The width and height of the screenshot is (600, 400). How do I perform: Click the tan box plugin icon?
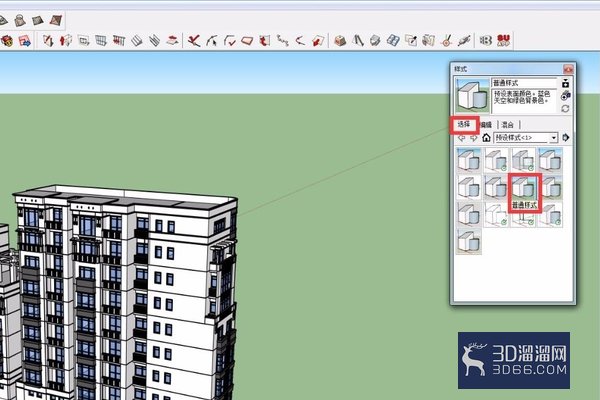340,40
